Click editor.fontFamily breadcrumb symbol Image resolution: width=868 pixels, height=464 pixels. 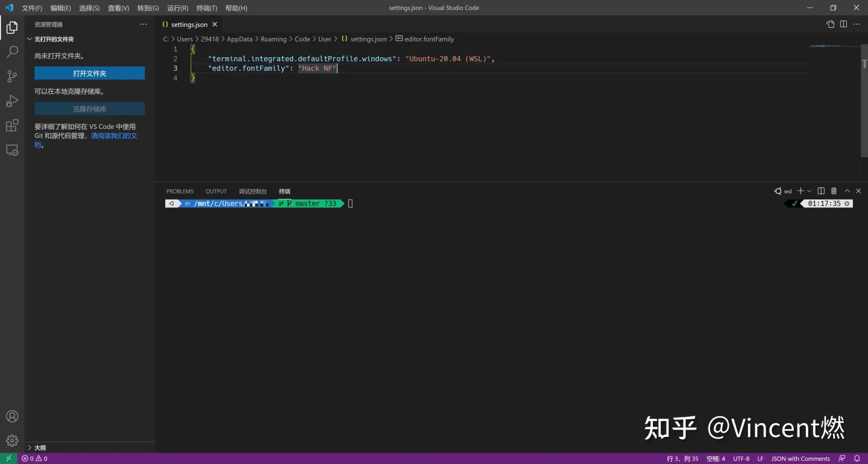point(424,39)
